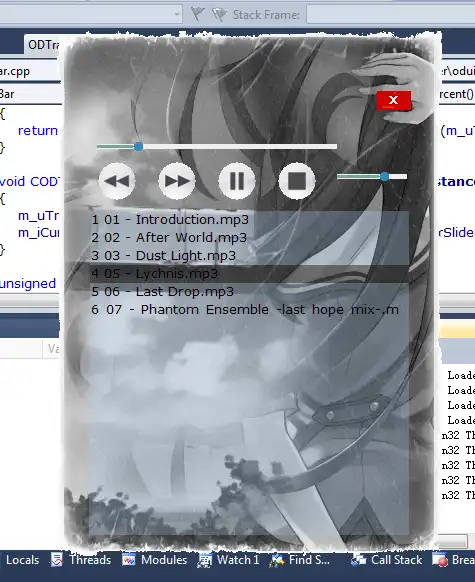Click the Threads tab icon
This screenshot has width=475, height=582.
point(57,560)
